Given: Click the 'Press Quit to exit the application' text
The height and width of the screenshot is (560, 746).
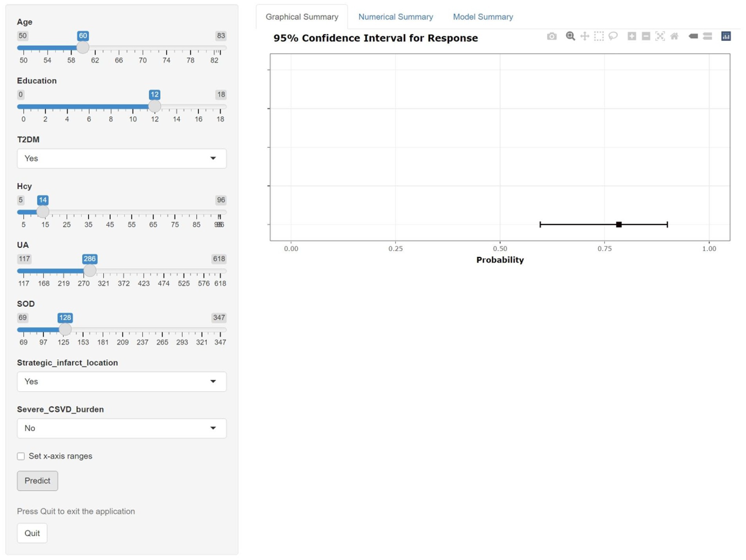Looking at the screenshot, I should (76, 511).
